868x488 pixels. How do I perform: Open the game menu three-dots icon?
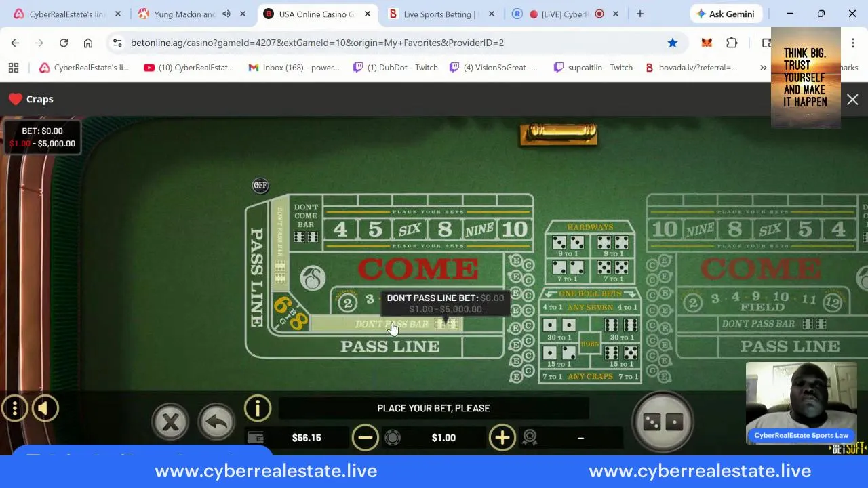click(14, 408)
